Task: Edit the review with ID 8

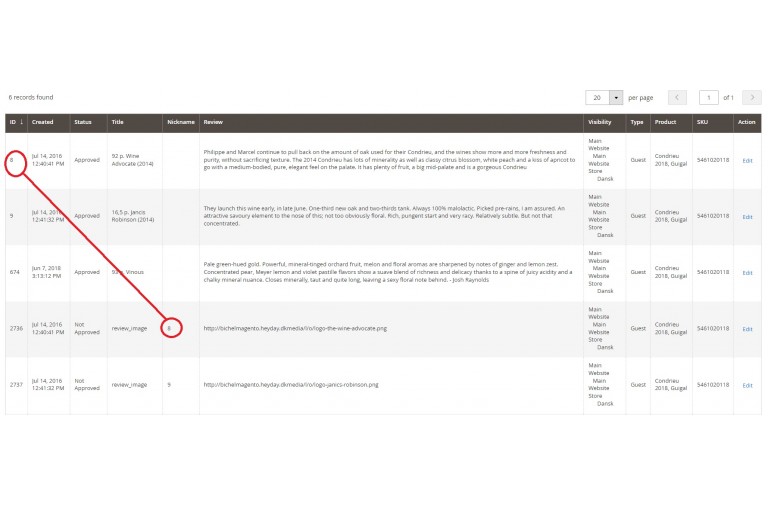Action: tap(747, 161)
